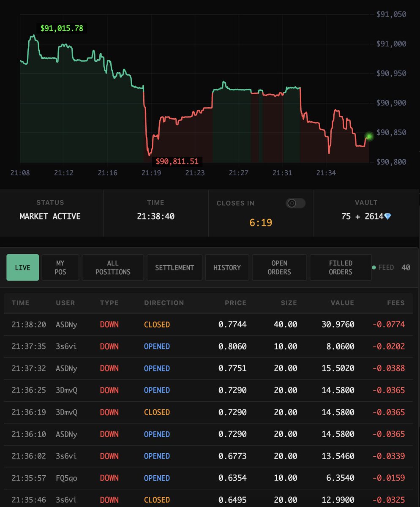Screen dimensions: 420x507
Task: Open the All Positions tab
Action: click(x=113, y=267)
